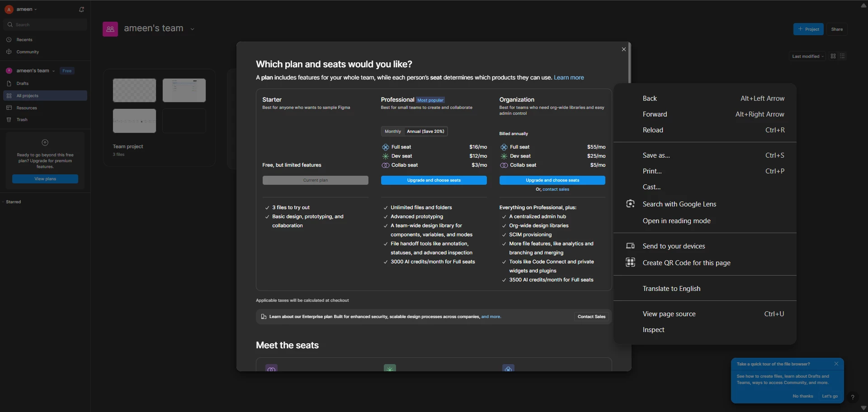Click Organization Upgrade and choose seats button

[x=552, y=180]
